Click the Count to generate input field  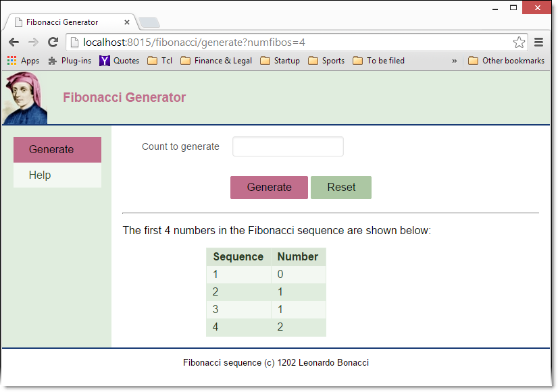(288, 147)
